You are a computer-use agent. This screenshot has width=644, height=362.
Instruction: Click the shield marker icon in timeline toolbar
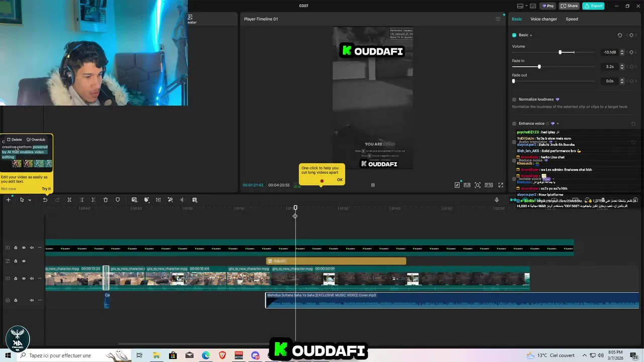pos(118,200)
